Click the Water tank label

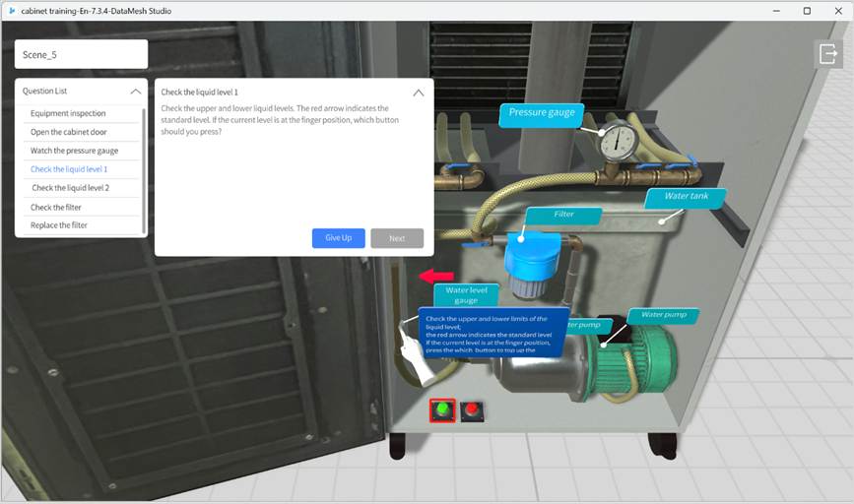click(x=685, y=197)
